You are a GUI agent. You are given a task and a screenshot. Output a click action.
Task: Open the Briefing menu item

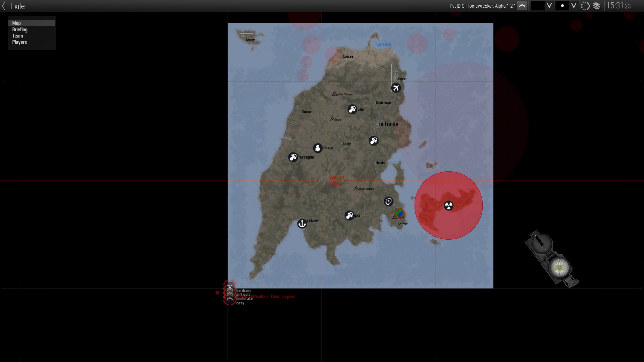coord(20,29)
